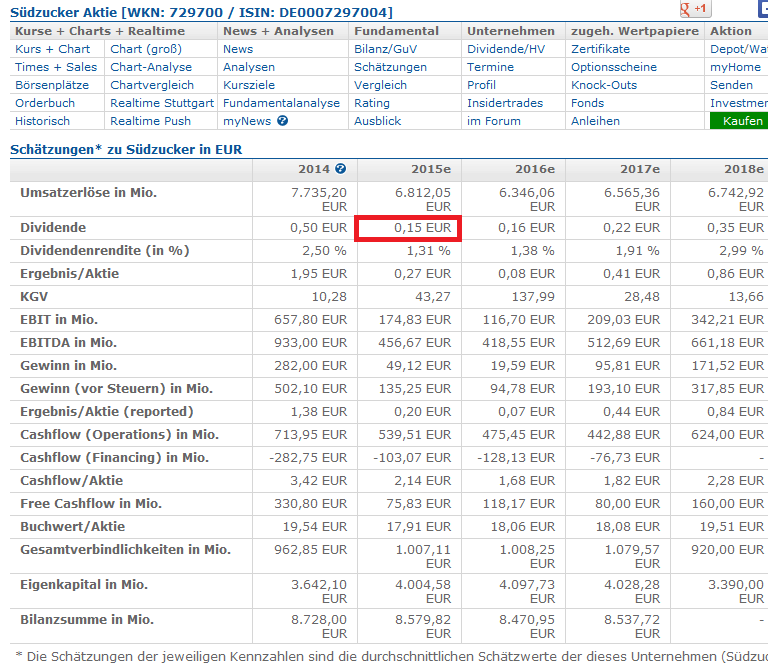
Task: Open the Optionsscheine link
Action: [x=612, y=67]
